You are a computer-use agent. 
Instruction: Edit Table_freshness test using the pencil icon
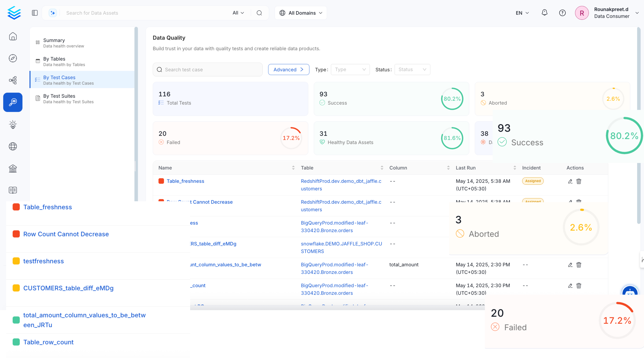pyautogui.click(x=570, y=181)
